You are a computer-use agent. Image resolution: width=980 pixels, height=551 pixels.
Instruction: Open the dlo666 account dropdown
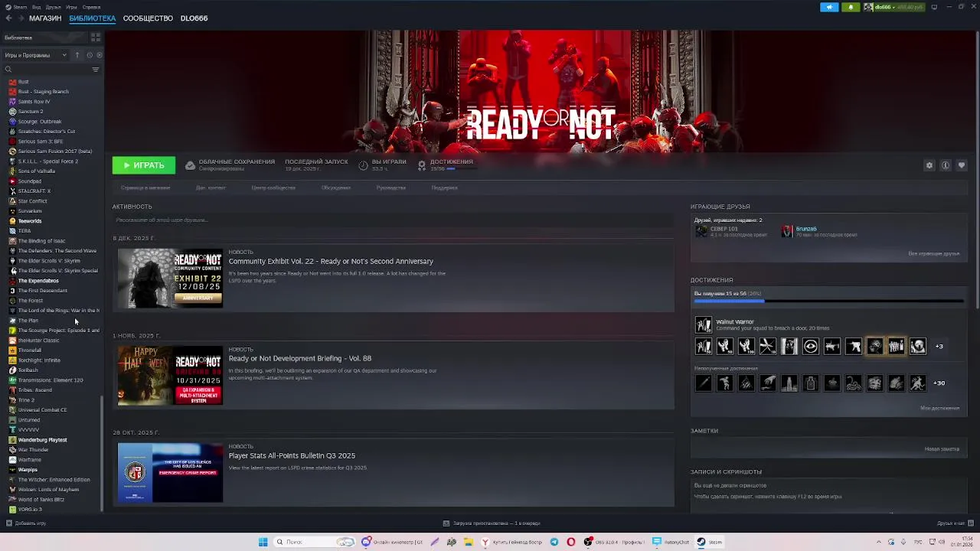[x=893, y=7]
